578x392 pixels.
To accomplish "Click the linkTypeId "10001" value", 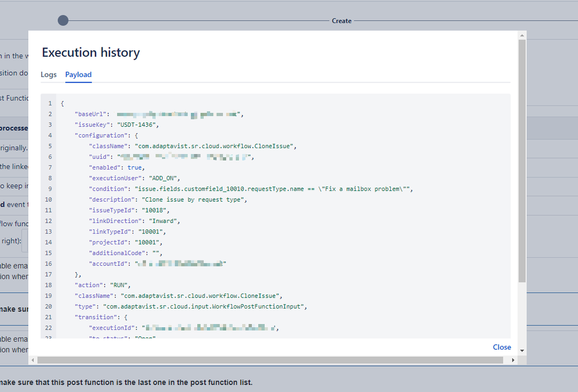I will pos(151,232).
